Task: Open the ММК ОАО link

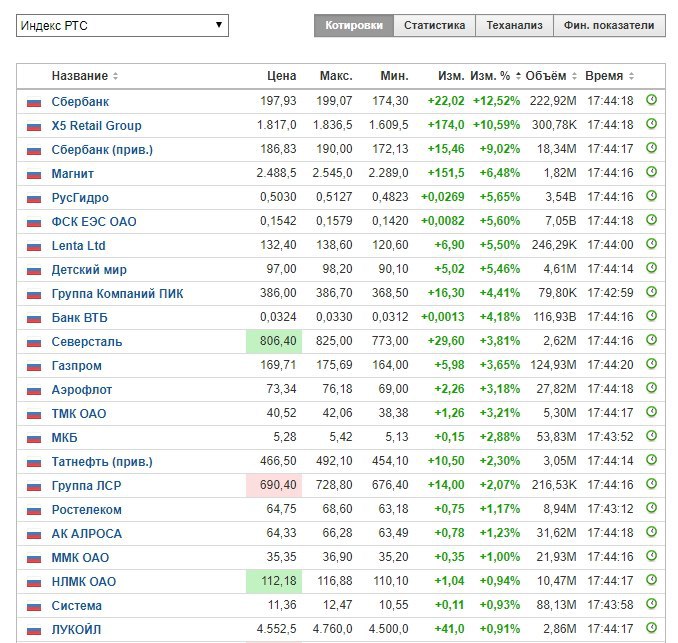Action: click(80, 558)
